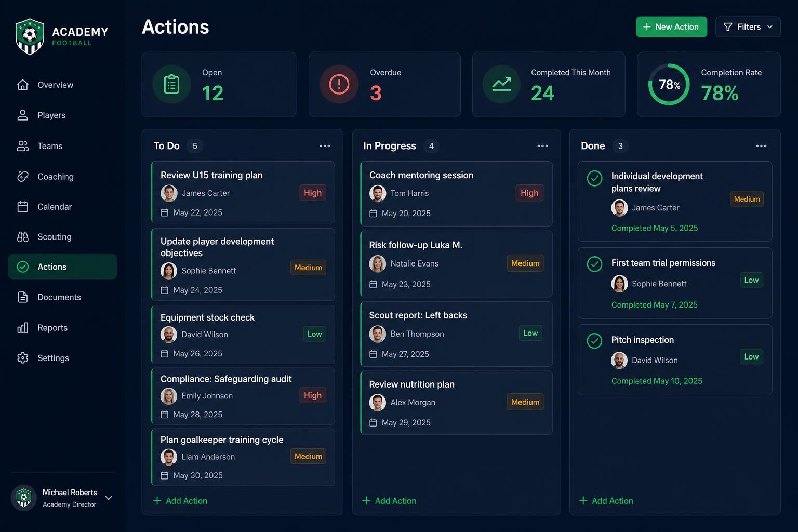Click the Settings gear icon
The image size is (798, 532).
coord(23,358)
